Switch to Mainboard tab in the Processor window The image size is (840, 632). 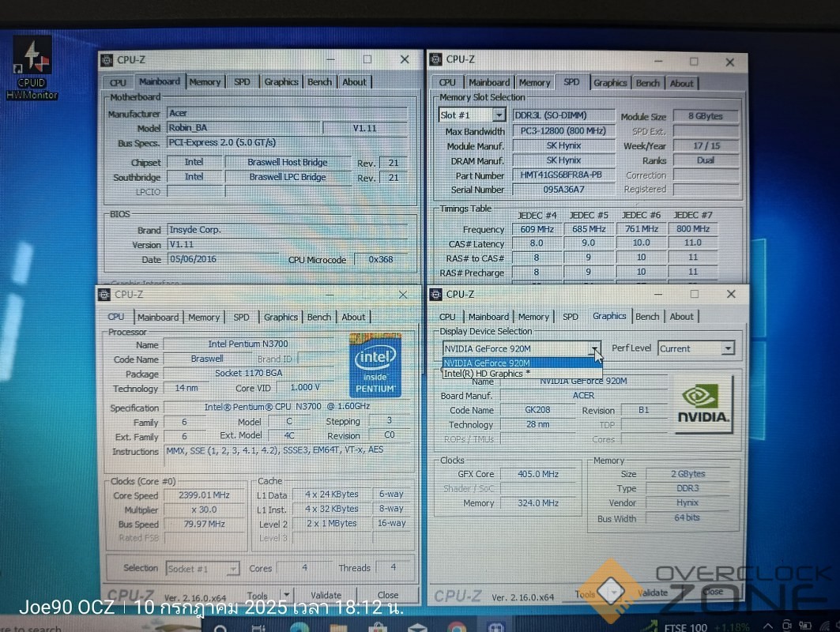[x=158, y=317]
